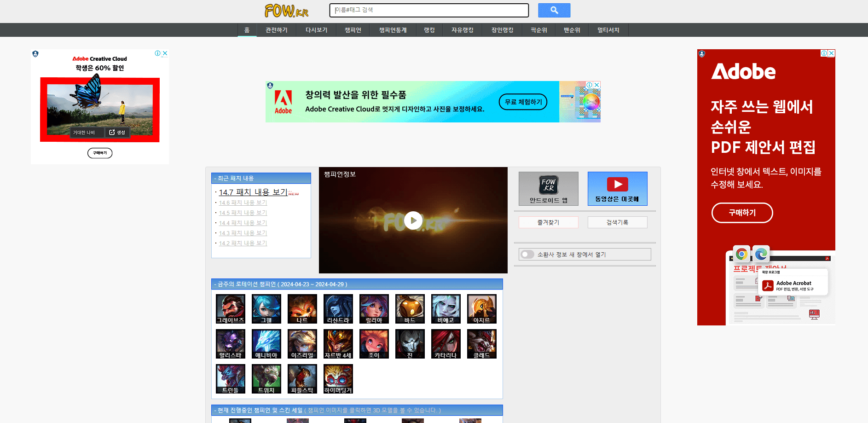Viewport: 868px width, 423px height.
Task: Open the 14.3 패치 내용 보기 link
Action: (x=243, y=233)
